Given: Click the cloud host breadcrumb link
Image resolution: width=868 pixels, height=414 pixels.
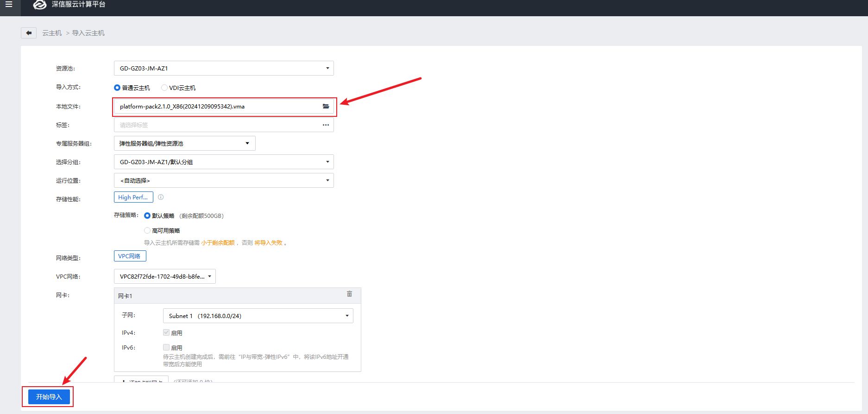Looking at the screenshot, I should click(x=52, y=33).
